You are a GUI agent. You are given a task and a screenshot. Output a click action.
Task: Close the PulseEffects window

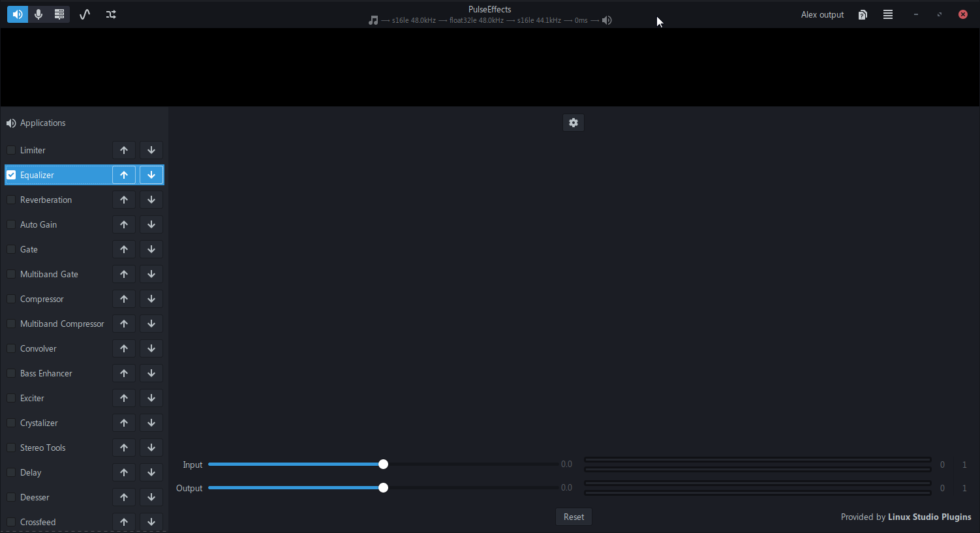[x=963, y=14]
